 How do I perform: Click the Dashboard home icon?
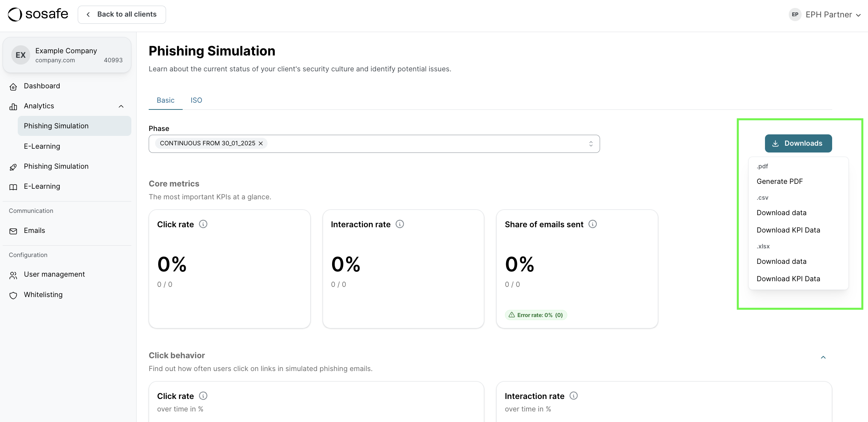point(13,86)
